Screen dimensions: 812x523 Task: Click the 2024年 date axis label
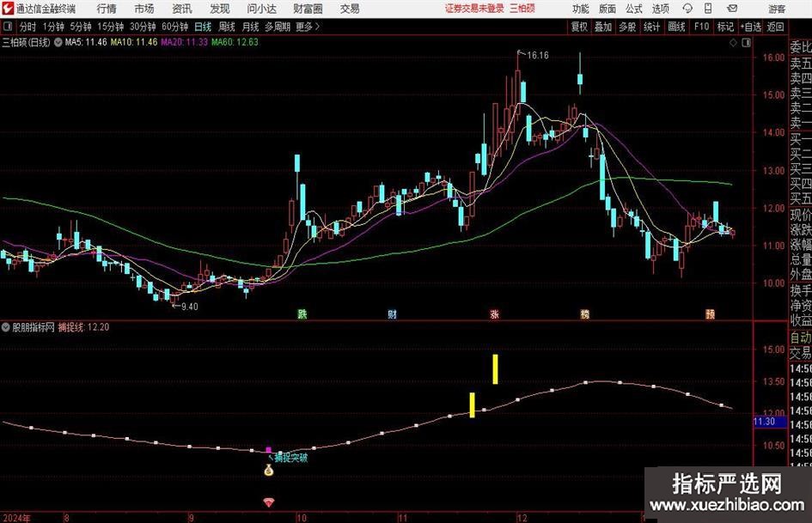point(16,517)
